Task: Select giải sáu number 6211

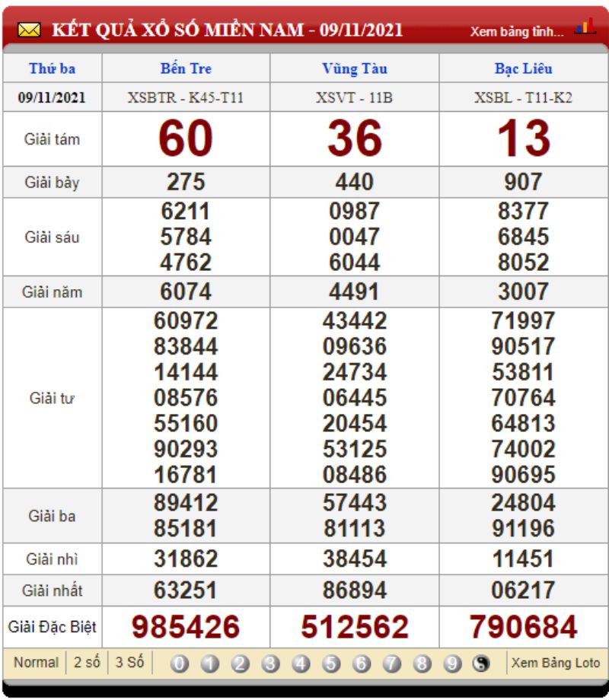Action: click(x=186, y=212)
